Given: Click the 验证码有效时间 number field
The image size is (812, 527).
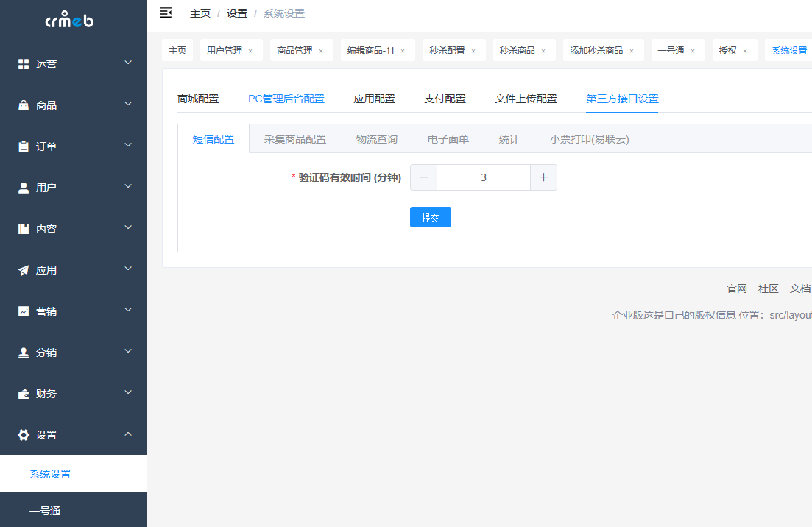Looking at the screenshot, I should click(x=484, y=177).
